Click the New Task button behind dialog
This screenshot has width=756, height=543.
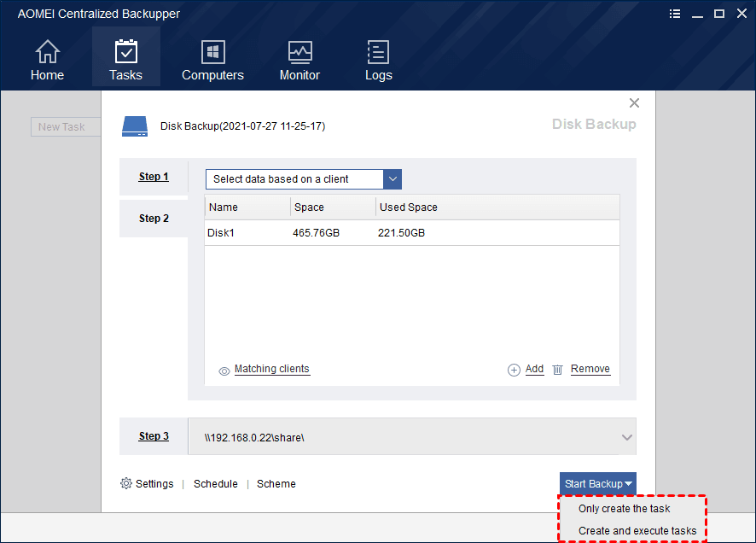click(66, 127)
